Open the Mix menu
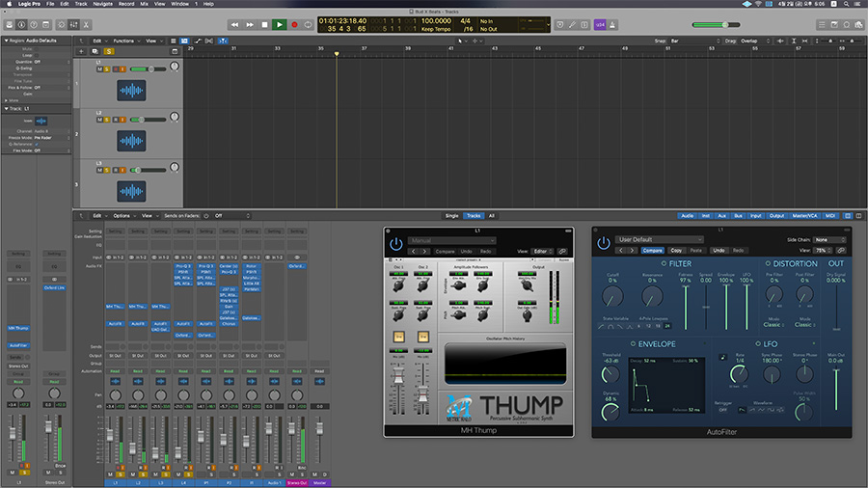This screenshot has height=488, width=868. pyautogui.click(x=144, y=3)
